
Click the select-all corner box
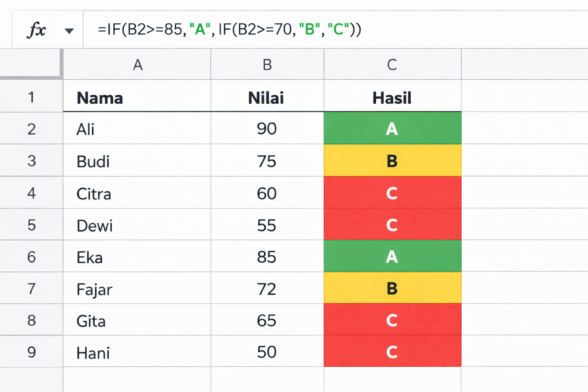click(x=31, y=64)
